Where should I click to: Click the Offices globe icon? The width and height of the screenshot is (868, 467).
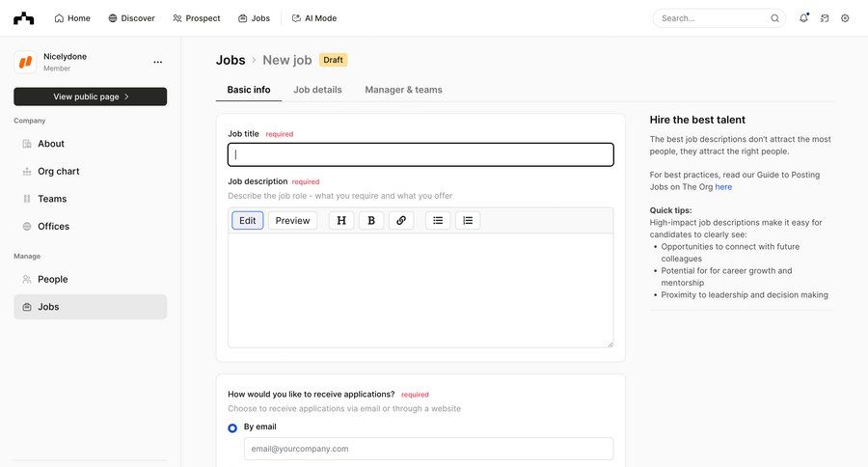27,227
